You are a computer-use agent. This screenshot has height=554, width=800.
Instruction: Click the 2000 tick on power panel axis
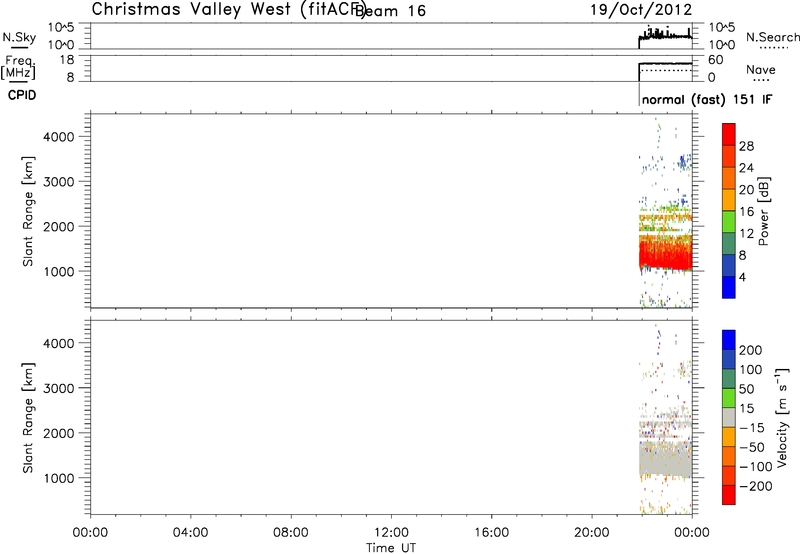[59, 226]
